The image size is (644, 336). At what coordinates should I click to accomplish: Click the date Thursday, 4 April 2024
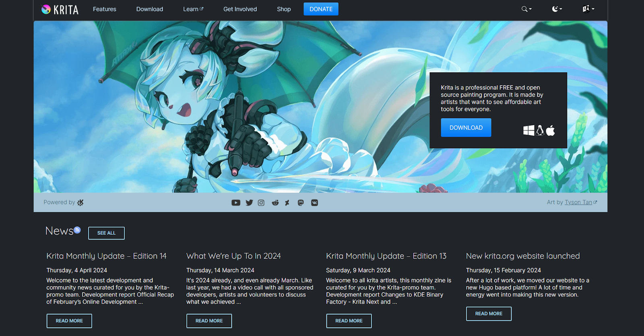point(77,270)
